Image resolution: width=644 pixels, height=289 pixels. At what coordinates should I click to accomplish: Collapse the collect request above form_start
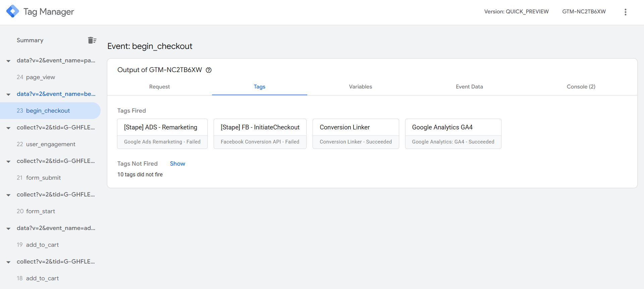pos(8,195)
